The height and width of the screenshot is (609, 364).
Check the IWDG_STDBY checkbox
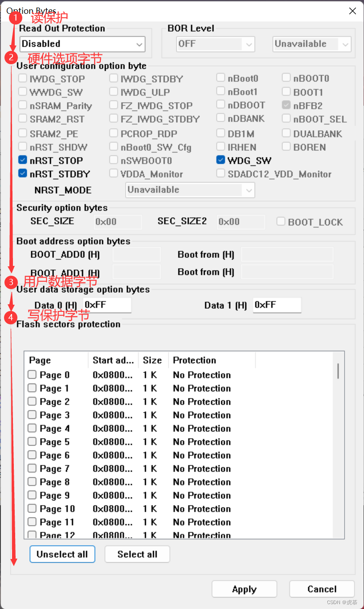click(x=113, y=78)
